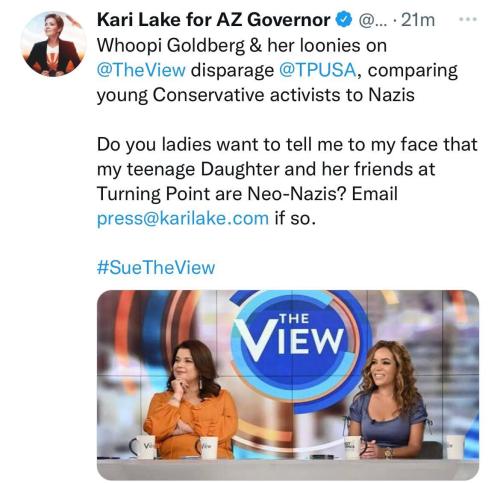Image resolution: width=500 pixels, height=483 pixels.
Task: Open Kari Lake's round profile avatar
Action: 54,44
